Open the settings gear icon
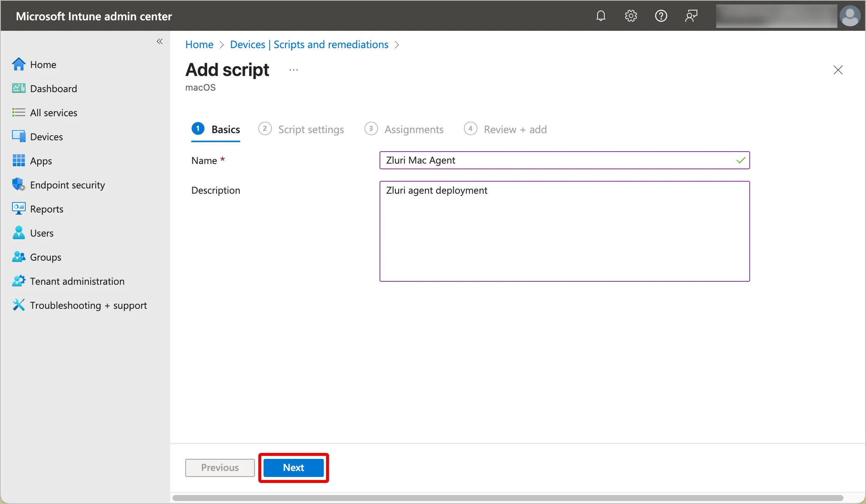The height and width of the screenshot is (504, 866). (x=630, y=16)
